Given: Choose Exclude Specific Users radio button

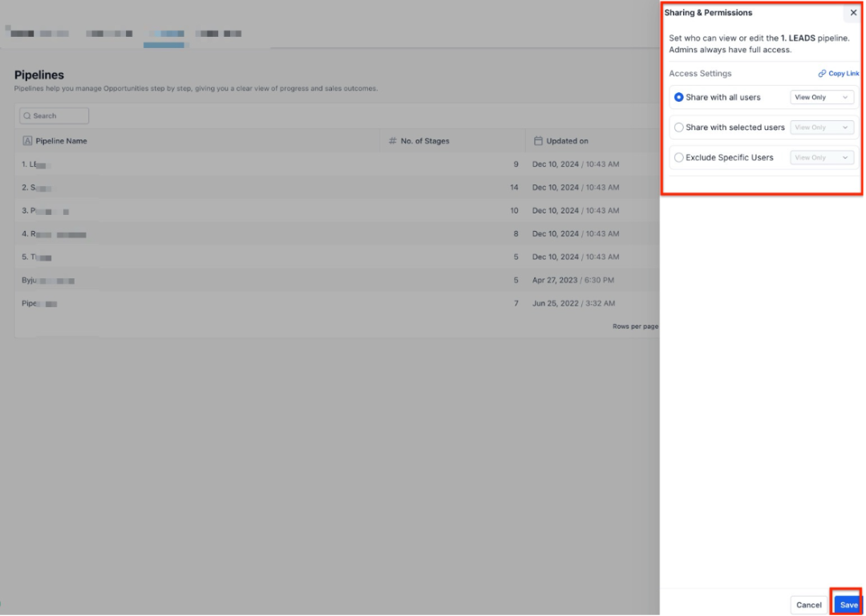Looking at the screenshot, I should pyautogui.click(x=679, y=158).
